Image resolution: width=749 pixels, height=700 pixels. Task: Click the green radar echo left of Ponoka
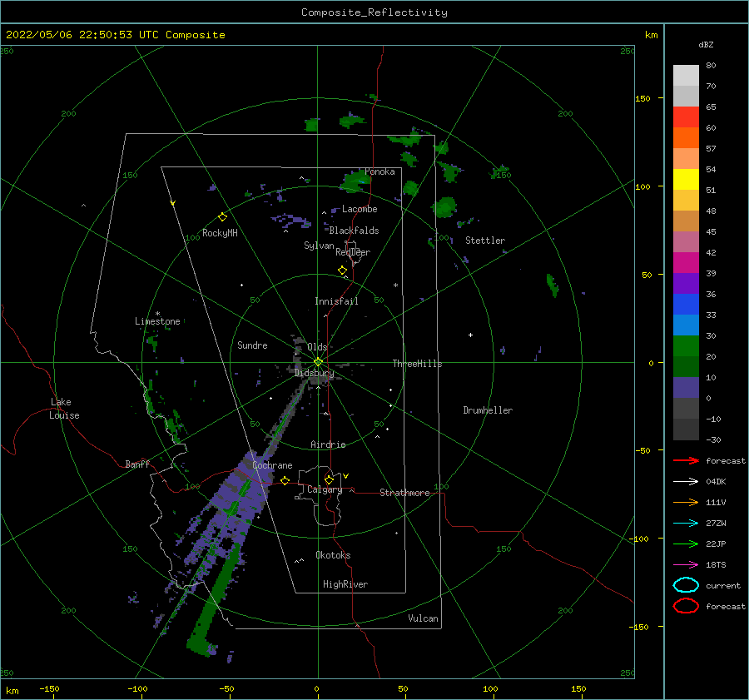pyautogui.click(x=355, y=182)
